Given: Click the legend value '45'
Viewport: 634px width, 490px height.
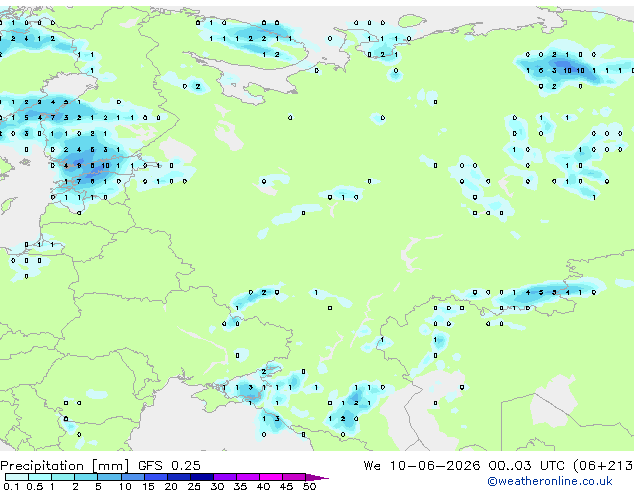Looking at the screenshot, I should [x=286, y=486].
